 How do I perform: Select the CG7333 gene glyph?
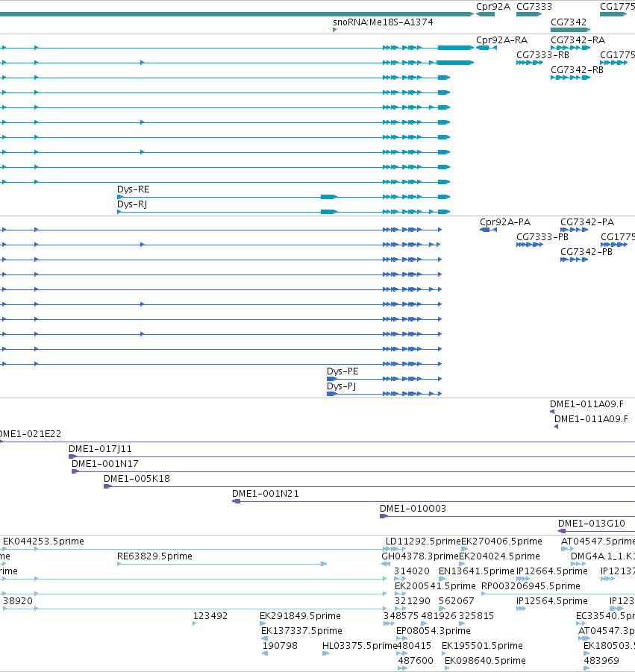(529, 14)
